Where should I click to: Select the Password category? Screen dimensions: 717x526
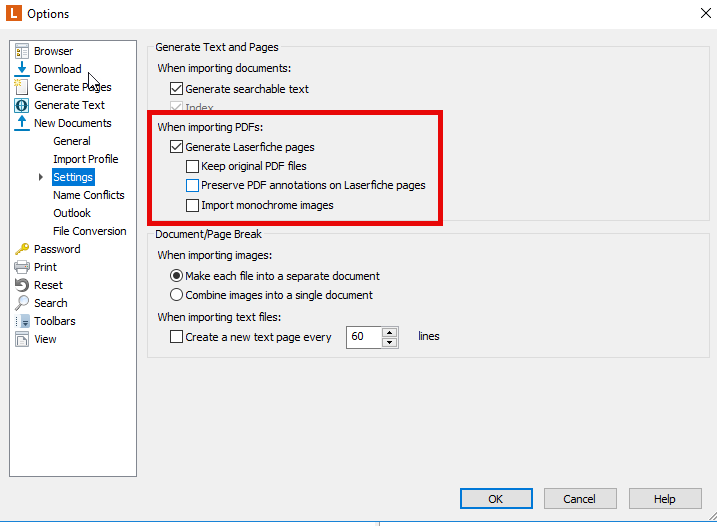(x=57, y=249)
